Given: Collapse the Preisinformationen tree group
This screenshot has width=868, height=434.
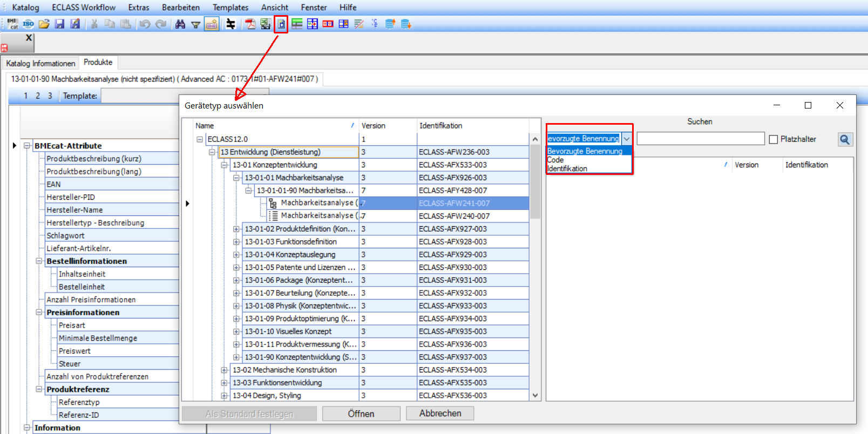Looking at the screenshot, I should [39, 313].
